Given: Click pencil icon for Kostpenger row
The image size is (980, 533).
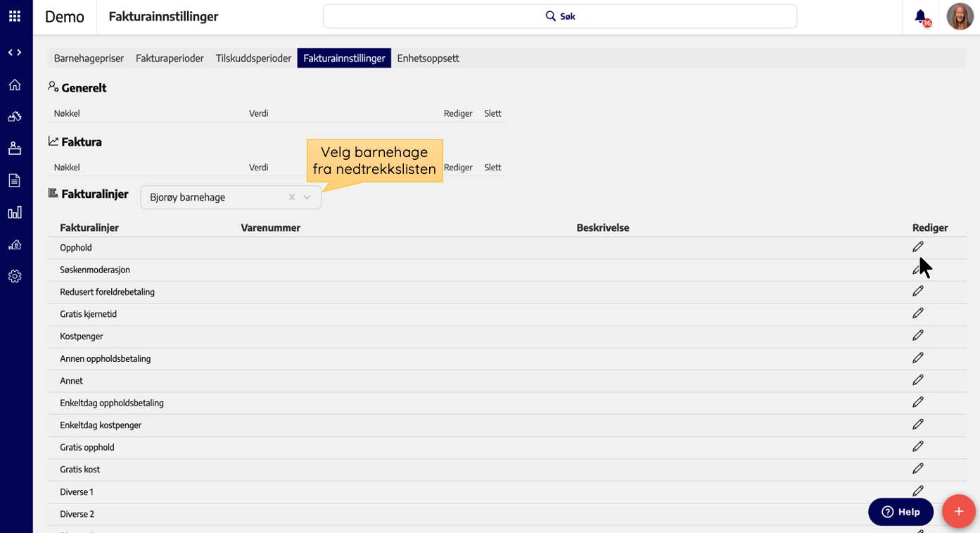Looking at the screenshot, I should pyautogui.click(x=917, y=336).
